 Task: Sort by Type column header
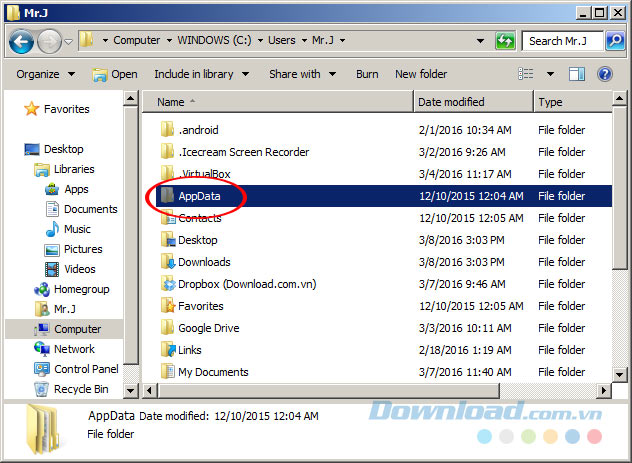tap(573, 102)
